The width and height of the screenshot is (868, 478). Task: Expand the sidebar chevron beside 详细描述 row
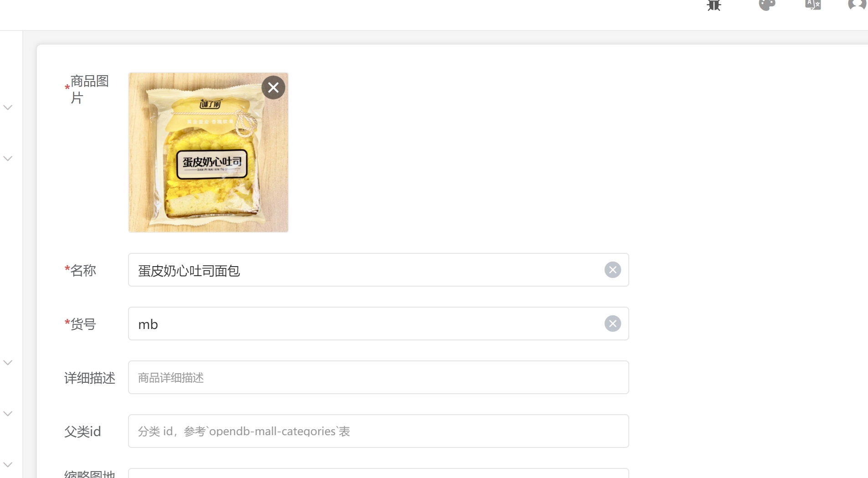8,363
